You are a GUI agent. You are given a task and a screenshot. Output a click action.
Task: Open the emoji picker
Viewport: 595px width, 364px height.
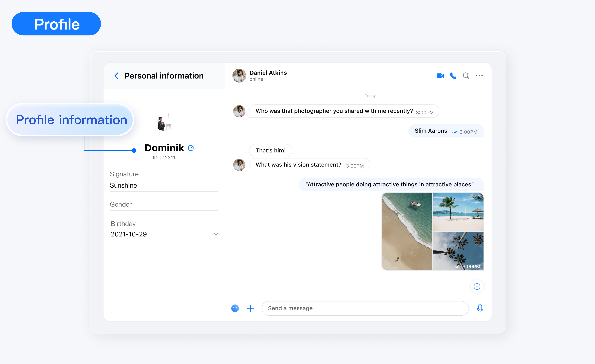pos(235,308)
